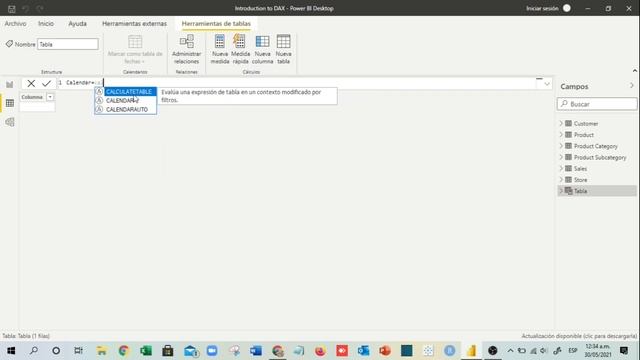This screenshot has height=360, width=640.
Task: Click the update available message
Action: 579,336
